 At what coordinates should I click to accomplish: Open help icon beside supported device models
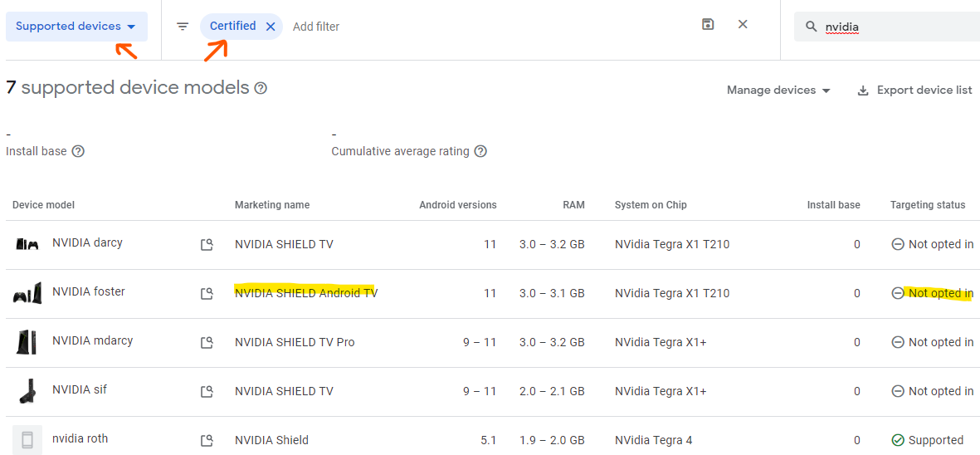[x=261, y=88]
